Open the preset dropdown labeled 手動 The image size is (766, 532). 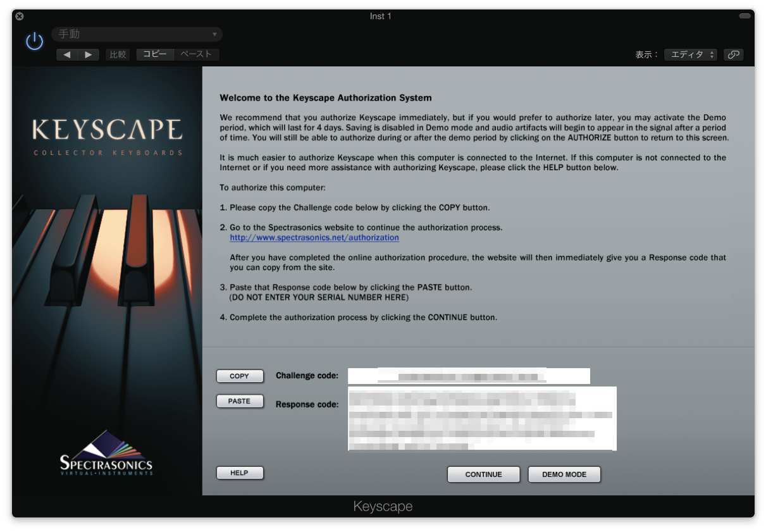pos(136,34)
